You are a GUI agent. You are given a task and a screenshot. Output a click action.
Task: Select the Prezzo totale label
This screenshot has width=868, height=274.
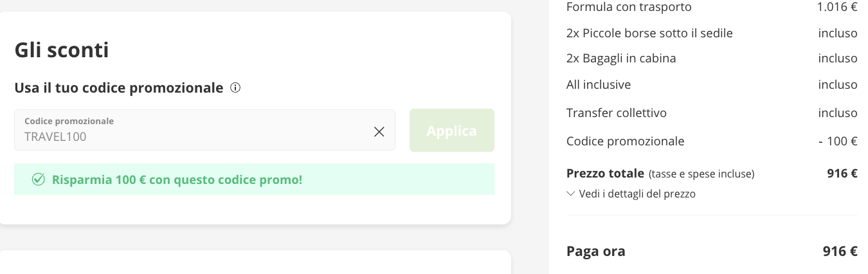point(605,173)
